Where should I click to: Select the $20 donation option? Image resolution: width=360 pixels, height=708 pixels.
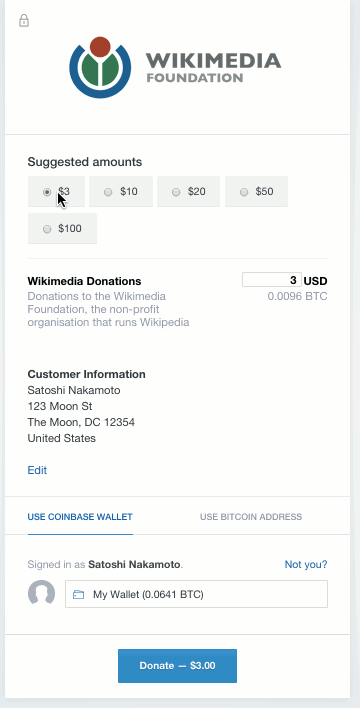point(188,192)
